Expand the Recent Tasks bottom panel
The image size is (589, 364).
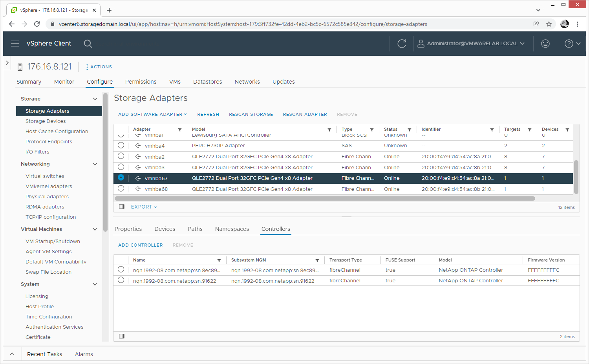[x=12, y=354]
